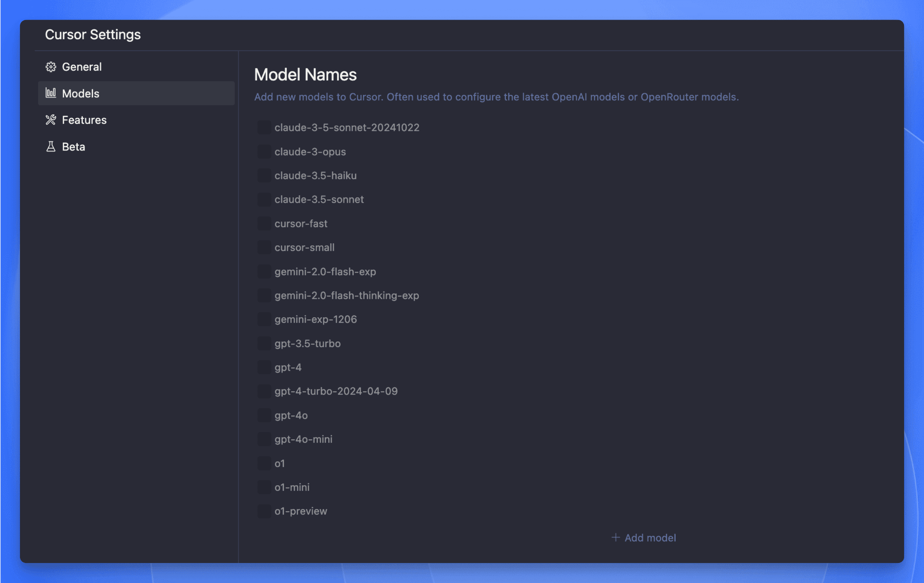
Task: Toggle the claude-3-5-sonnet-20241022 checkbox
Action: tap(264, 127)
